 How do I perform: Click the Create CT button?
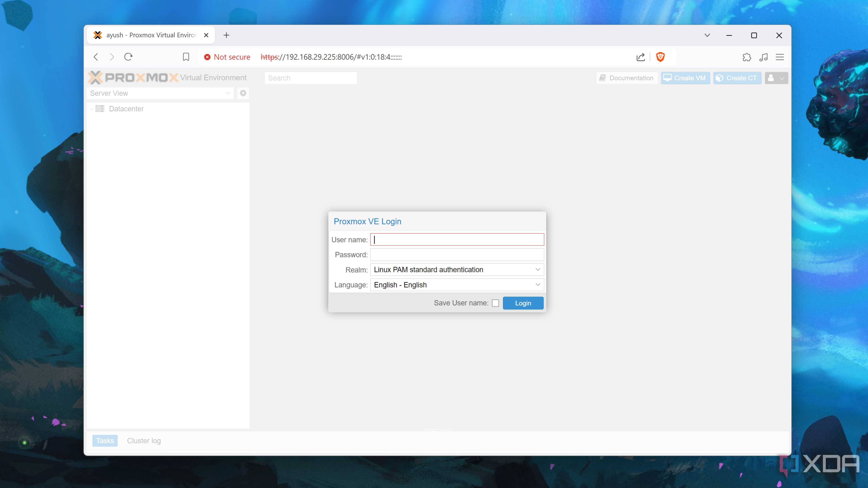click(737, 78)
